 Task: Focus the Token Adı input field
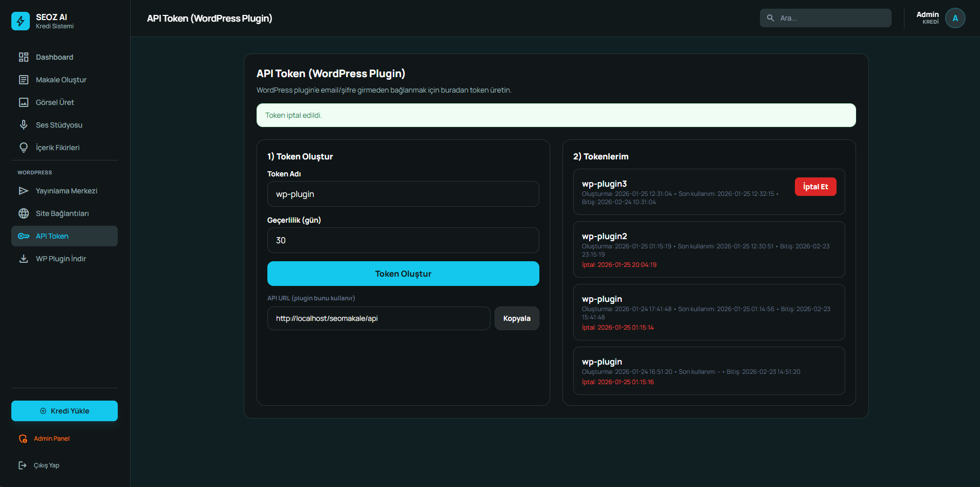pyautogui.click(x=403, y=194)
